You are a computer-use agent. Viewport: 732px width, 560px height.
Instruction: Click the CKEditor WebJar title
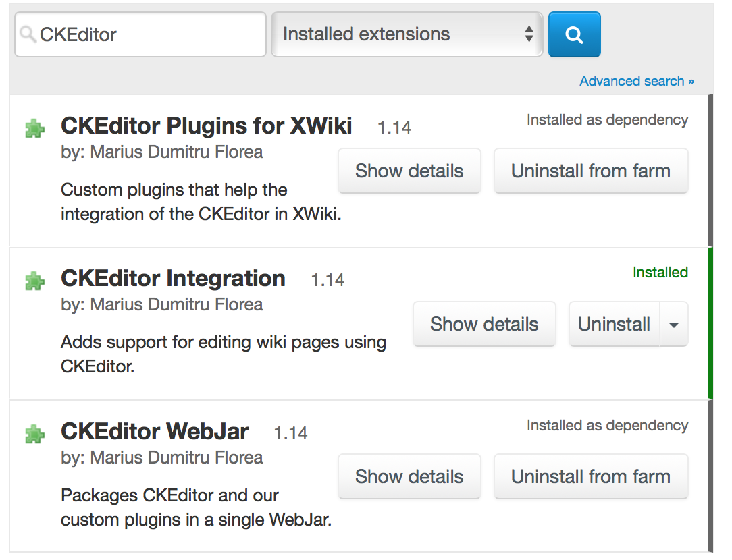(x=155, y=431)
